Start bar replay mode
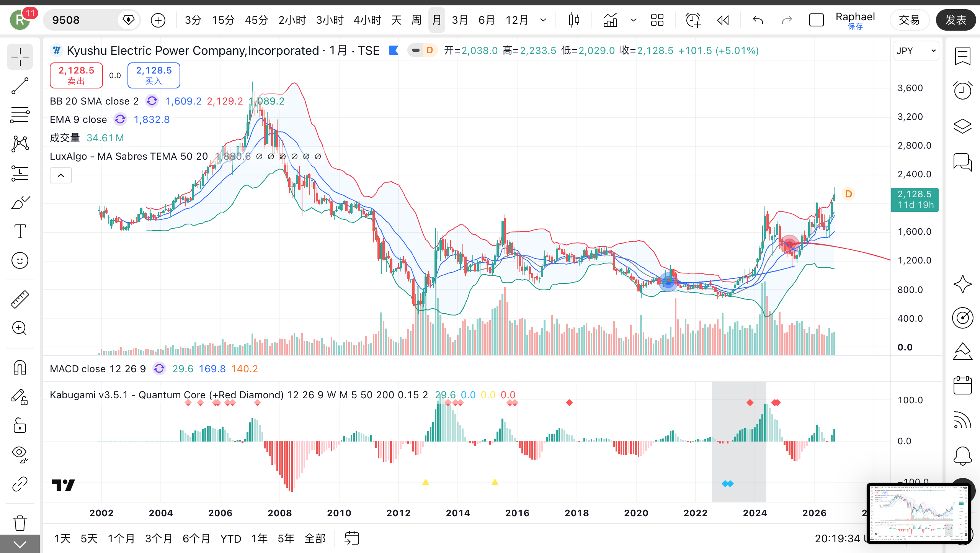 pyautogui.click(x=723, y=20)
